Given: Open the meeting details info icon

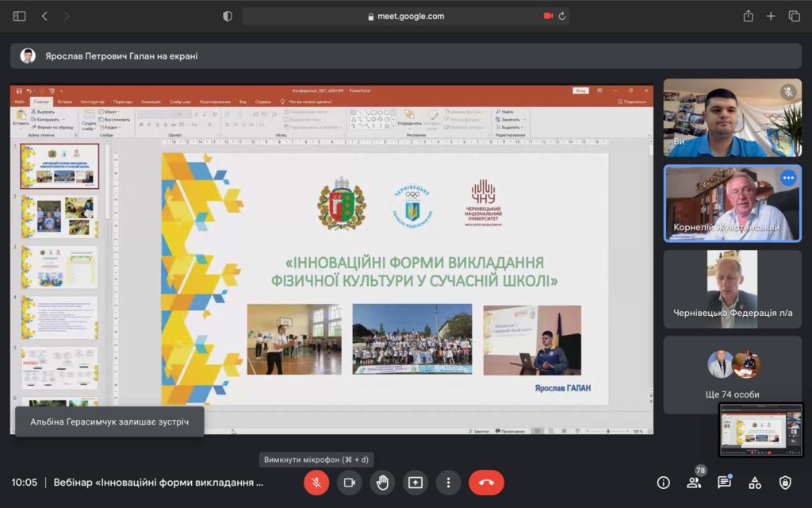Looking at the screenshot, I should click(x=663, y=483).
